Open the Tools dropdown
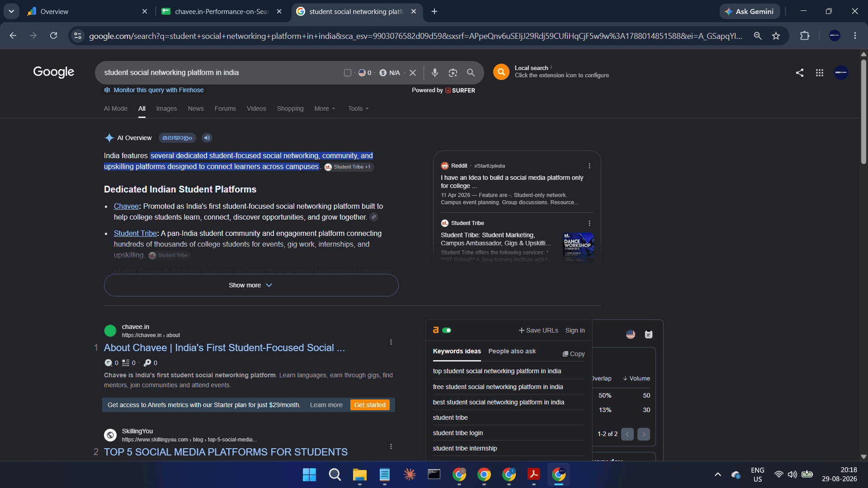 358,108
